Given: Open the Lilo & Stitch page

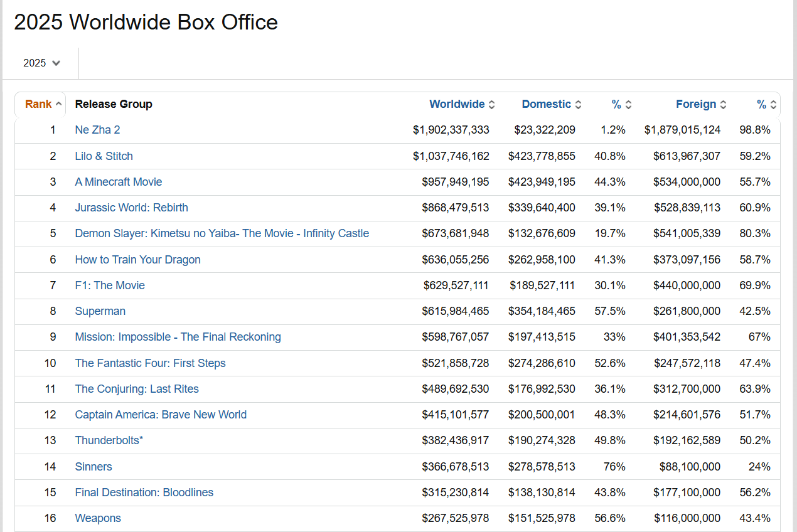Looking at the screenshot, I should [104, 156].
